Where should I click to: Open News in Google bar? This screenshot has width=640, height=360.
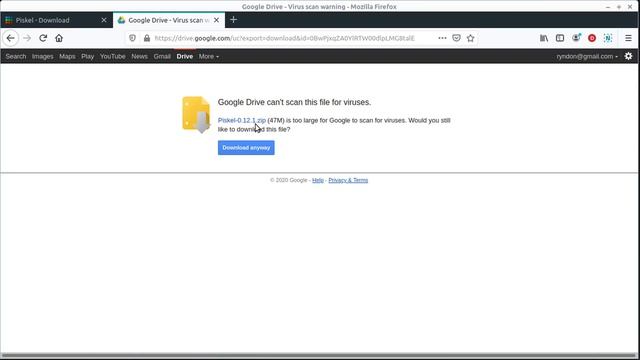[x=139, y=56]
